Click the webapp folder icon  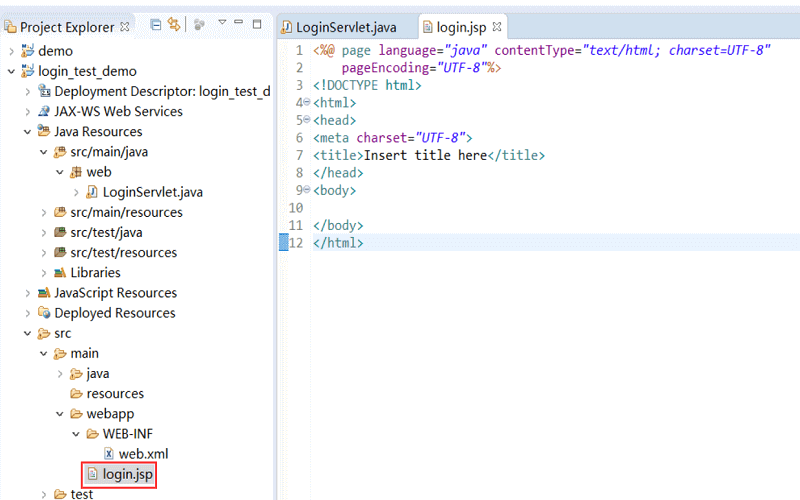[76, 414]
